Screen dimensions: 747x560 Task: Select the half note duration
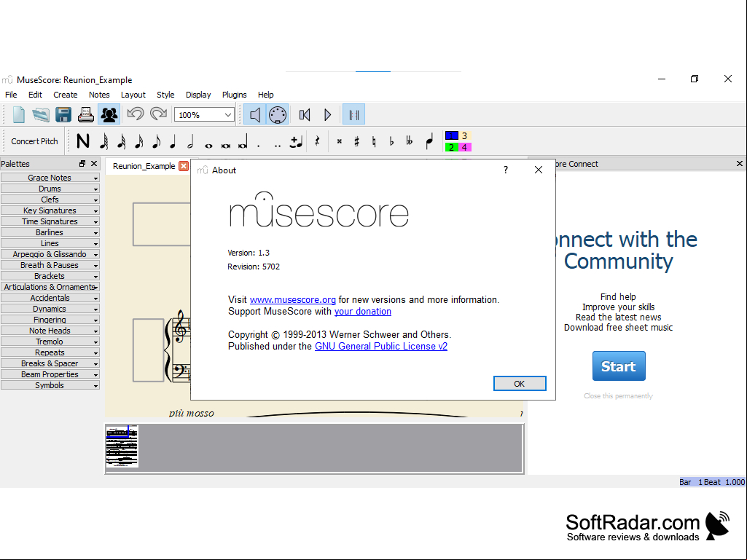point(190,141)
